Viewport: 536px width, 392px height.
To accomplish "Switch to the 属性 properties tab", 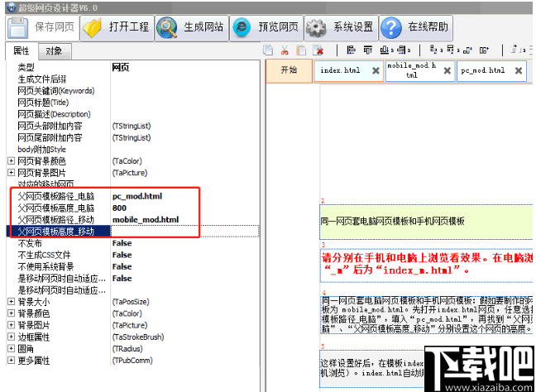I will 22,51.
